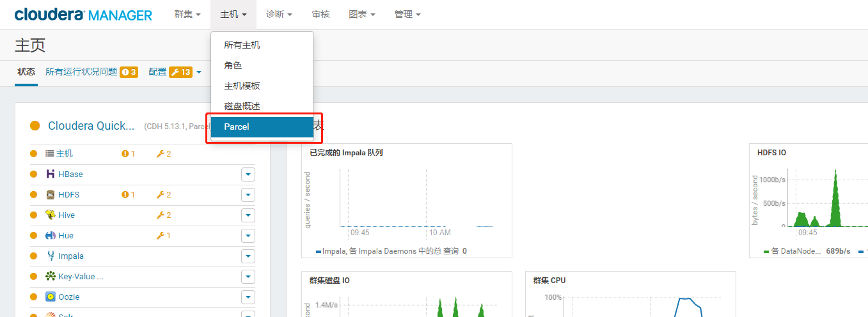The width and height of the screenshot is (868, 317).
Task: Open the 群集 menu
Action: coord(187,14)
